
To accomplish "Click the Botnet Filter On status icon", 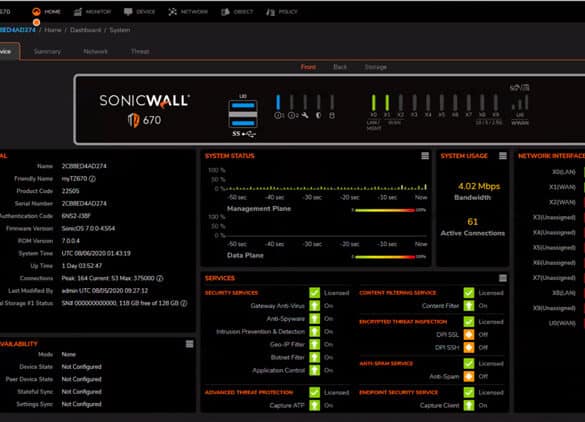I will tap(315, 357).
